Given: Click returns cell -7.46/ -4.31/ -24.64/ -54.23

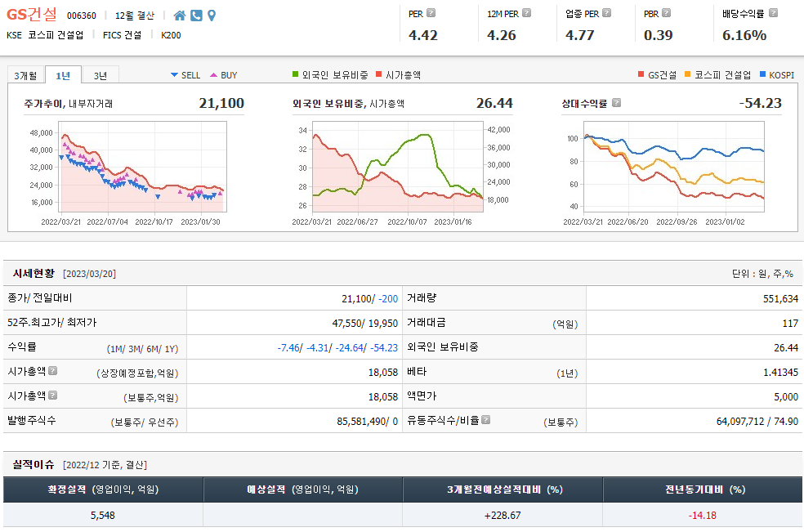Looking at the screenshot, I should (x=337, y=348).
